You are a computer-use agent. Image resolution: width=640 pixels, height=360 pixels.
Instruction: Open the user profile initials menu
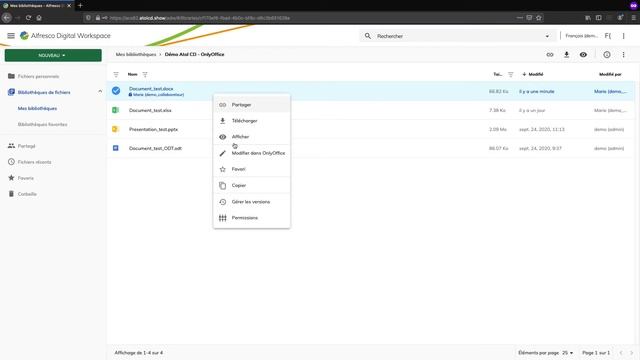[x=608, y=36]
